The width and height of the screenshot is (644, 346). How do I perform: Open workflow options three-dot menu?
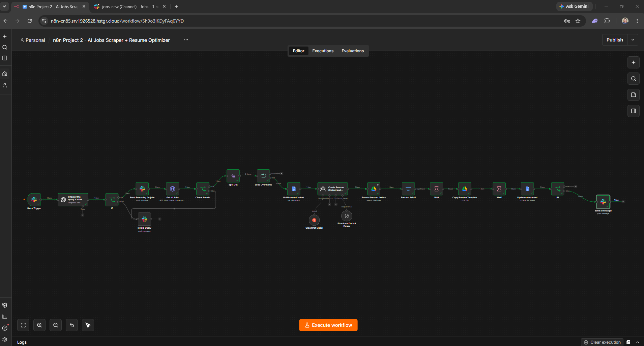(x=186, y=40)
